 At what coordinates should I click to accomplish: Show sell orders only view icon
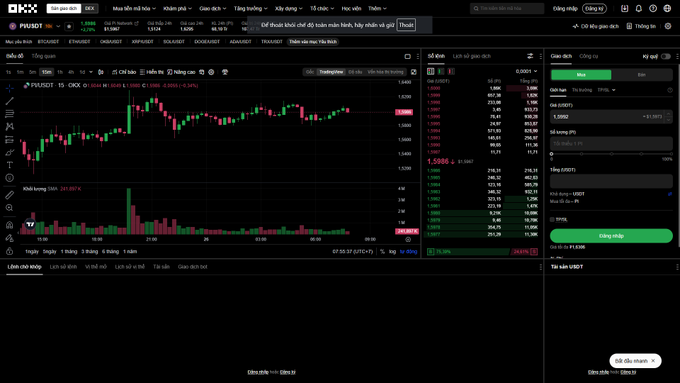451,71
